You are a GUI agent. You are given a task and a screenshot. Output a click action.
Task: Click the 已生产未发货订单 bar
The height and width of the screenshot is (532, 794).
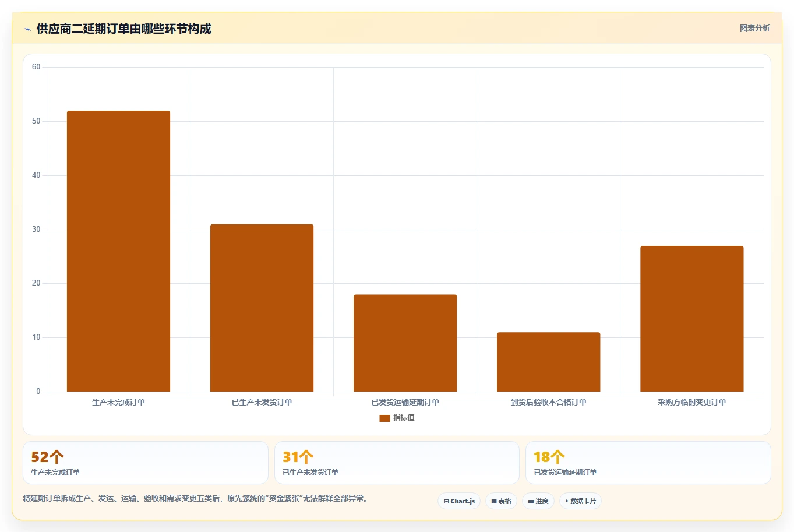(262, 308)
